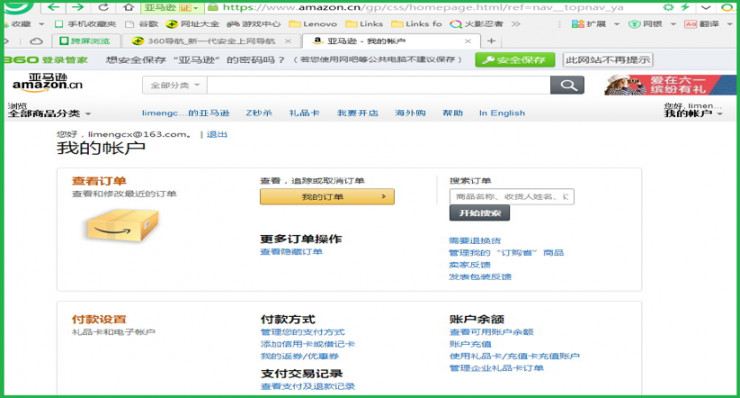
Task: Click the amazon.cn logo
Action: (x=47, y=82)
